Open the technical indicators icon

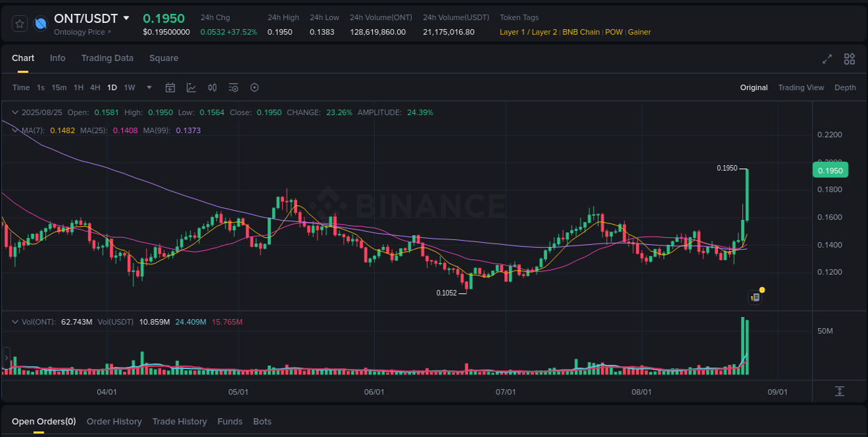tap(191, 87)
